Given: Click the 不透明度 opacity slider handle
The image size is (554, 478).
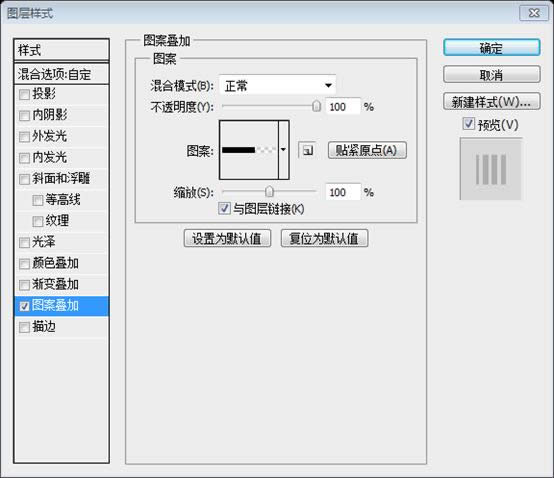Looking at the screenshot, I should click(x=317, y=106).
